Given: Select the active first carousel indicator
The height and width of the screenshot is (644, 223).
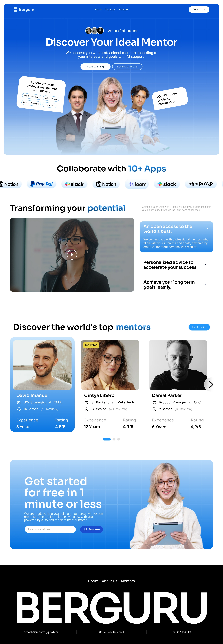Looking at the screenshot, I should (107, 439).
